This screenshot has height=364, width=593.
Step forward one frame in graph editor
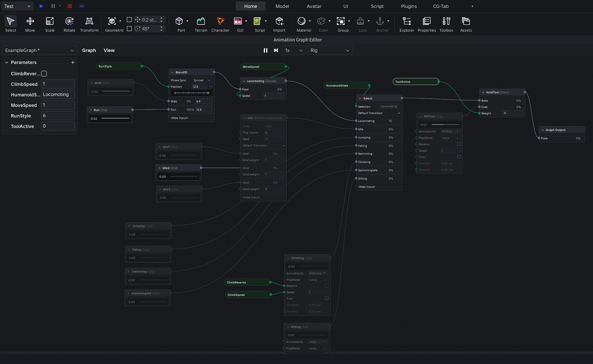click(x=276, y=50)
